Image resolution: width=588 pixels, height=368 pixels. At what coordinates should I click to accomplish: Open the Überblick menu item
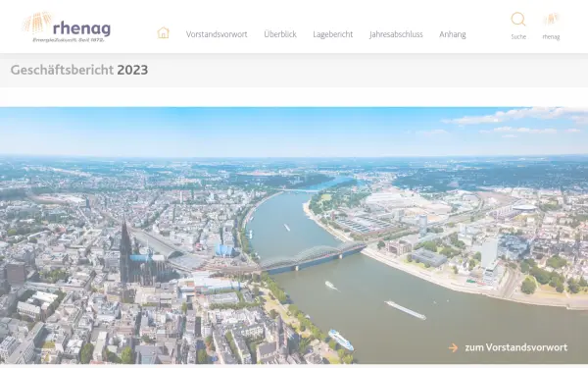click(x=280, y=34)
